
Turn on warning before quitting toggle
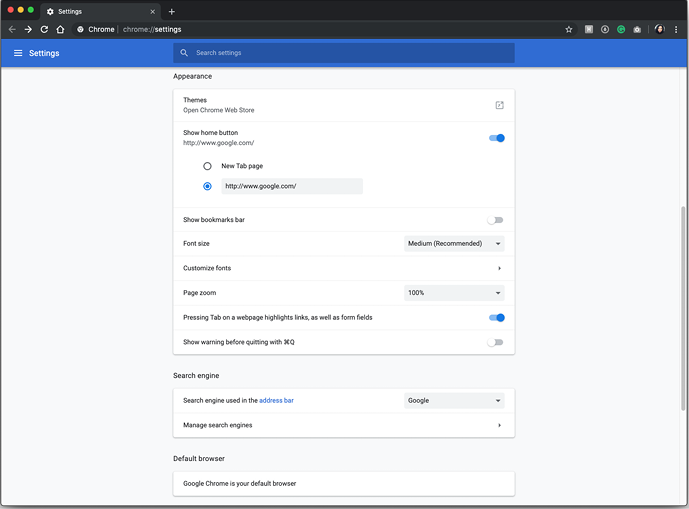click(496, 342)
